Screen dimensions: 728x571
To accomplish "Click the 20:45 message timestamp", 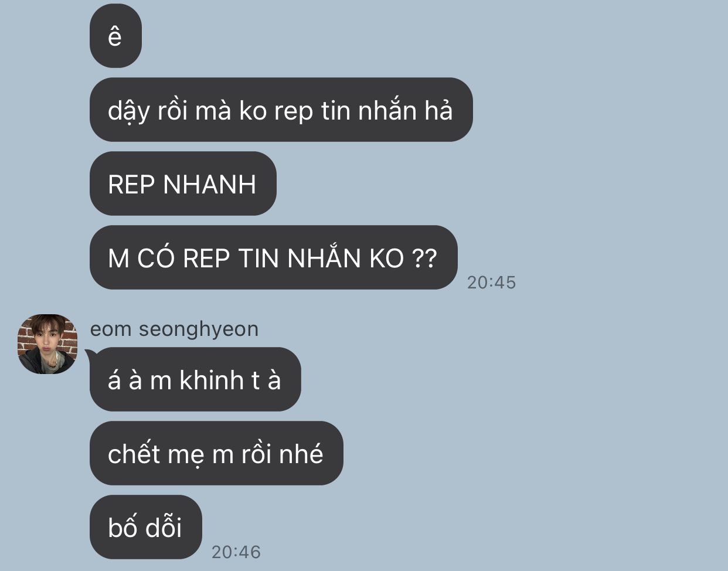I will pos(491,283).
